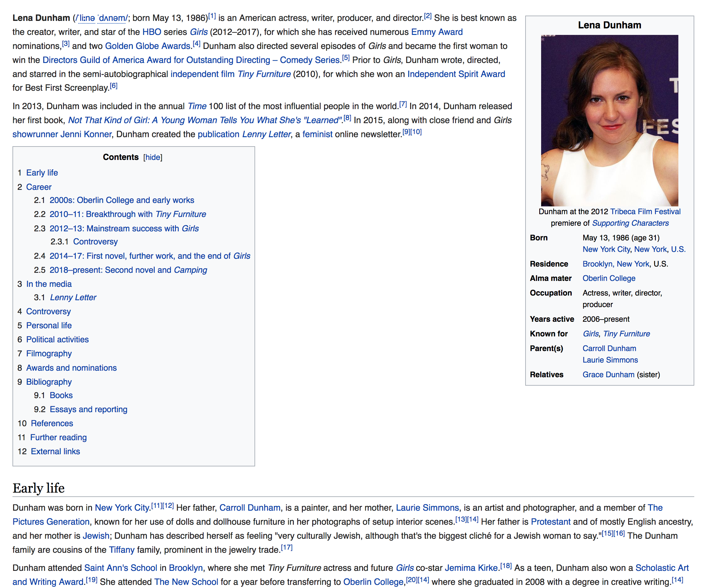Jump to the Early life contents entry

click(x=42, y=173)
